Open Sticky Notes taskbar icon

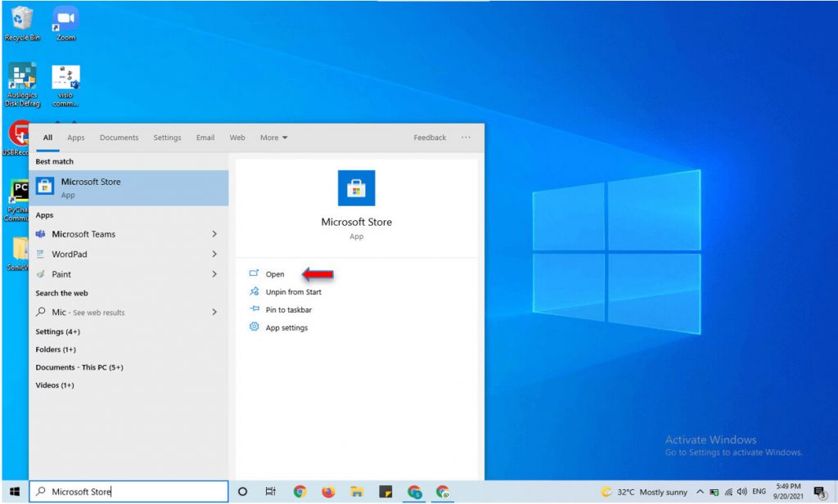pos(385,492)
